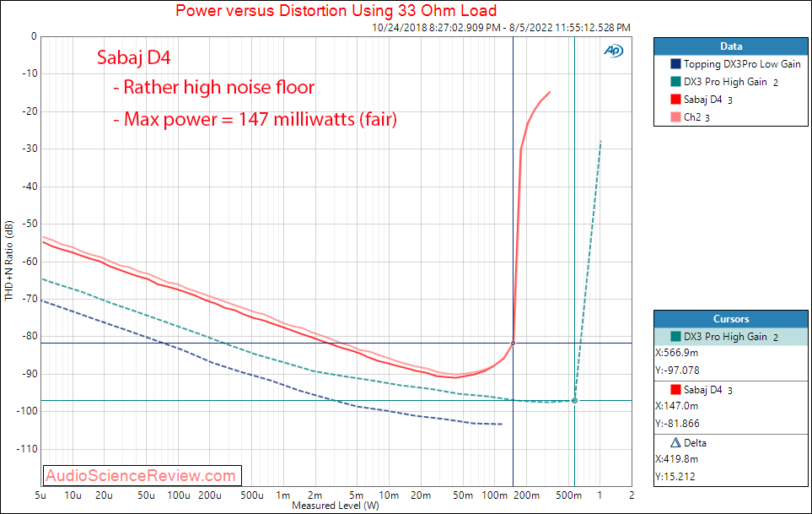
Task: Click the -100 tick label on y-axis
Action: [x=27, y=411]
